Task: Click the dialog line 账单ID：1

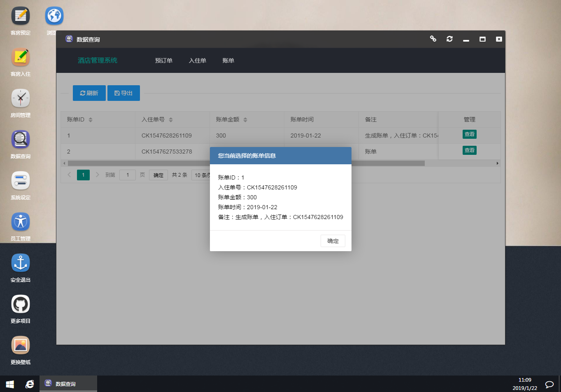Action: 231,177
